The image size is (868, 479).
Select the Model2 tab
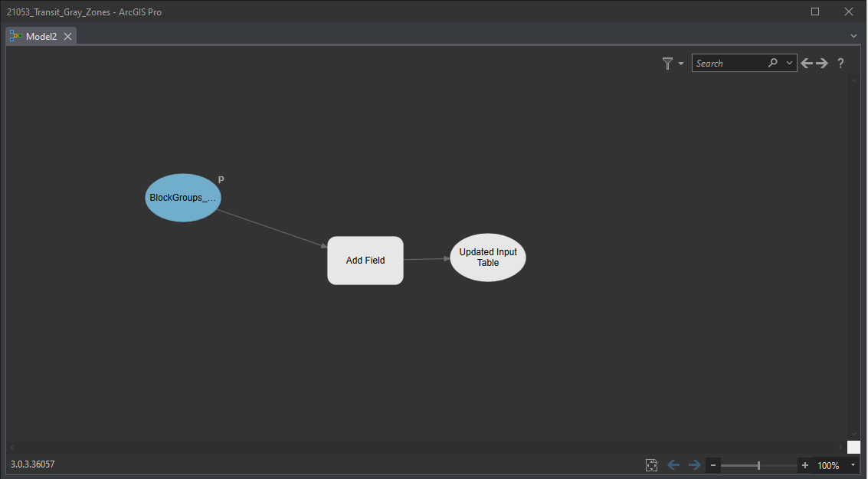[41, 37]
